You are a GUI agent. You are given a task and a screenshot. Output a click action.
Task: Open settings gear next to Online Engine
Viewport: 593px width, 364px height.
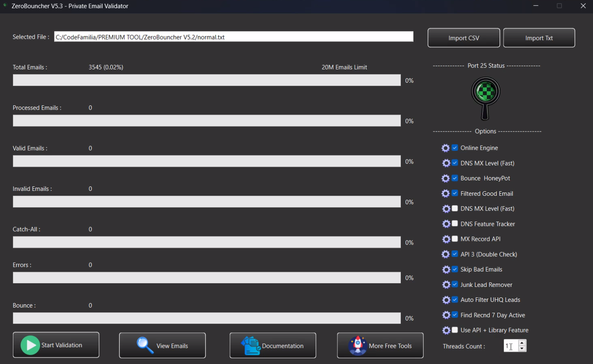point(446,148)
